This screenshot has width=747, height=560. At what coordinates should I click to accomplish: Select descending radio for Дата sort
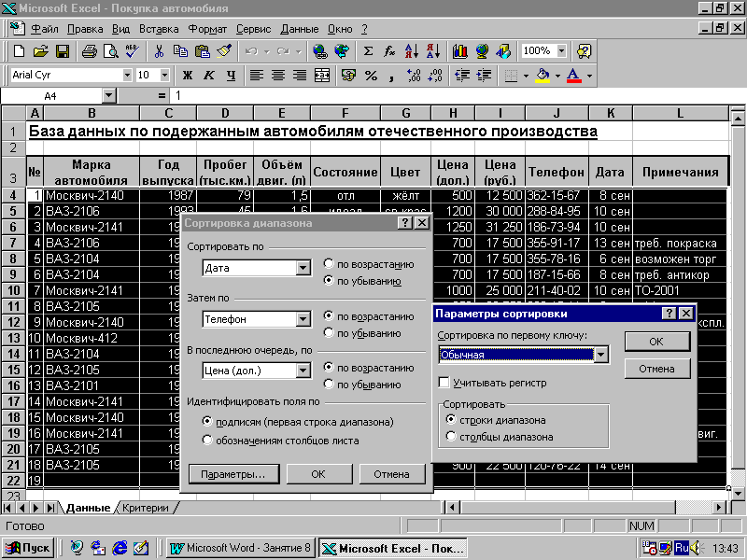pyautogui.click(x=329, y=281)
